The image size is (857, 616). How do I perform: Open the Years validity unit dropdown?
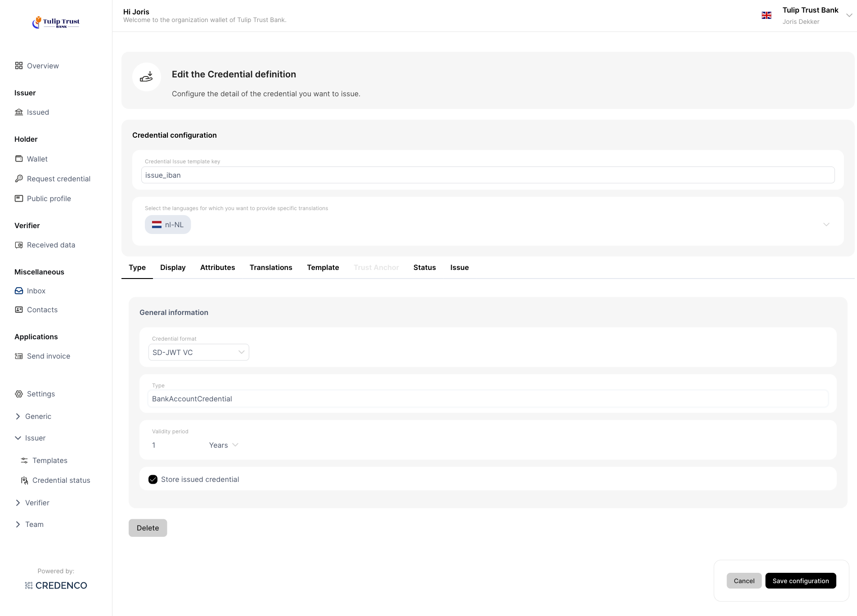[x=224, y=445]
